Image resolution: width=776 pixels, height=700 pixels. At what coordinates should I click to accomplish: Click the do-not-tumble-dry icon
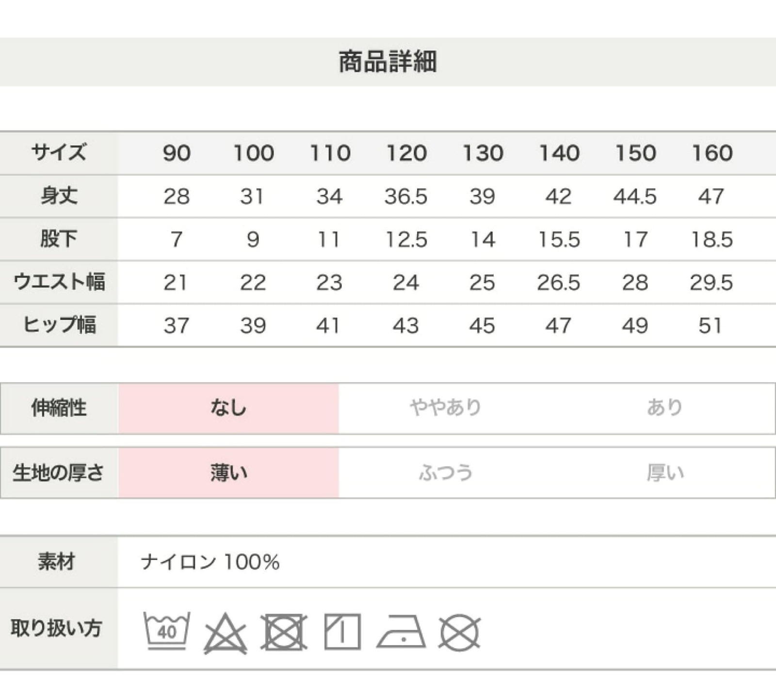pos(284,632)
